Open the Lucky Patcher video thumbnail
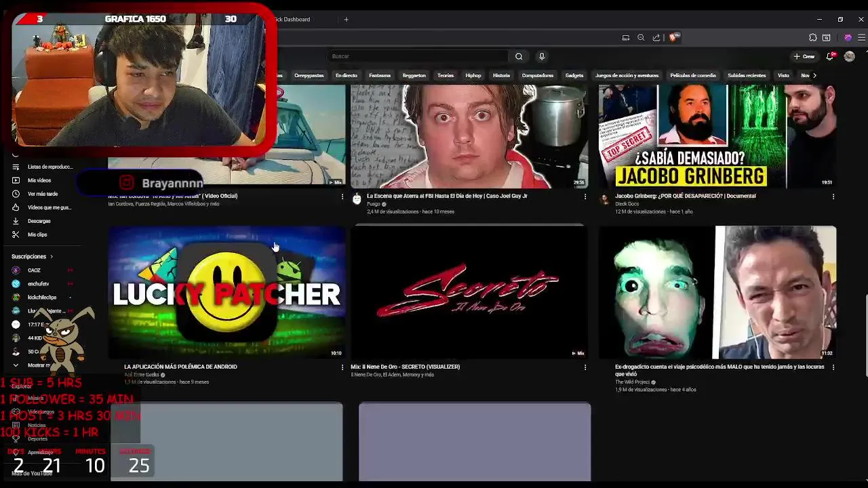This screenshot has width=868, height=488. tap(226, 292)
